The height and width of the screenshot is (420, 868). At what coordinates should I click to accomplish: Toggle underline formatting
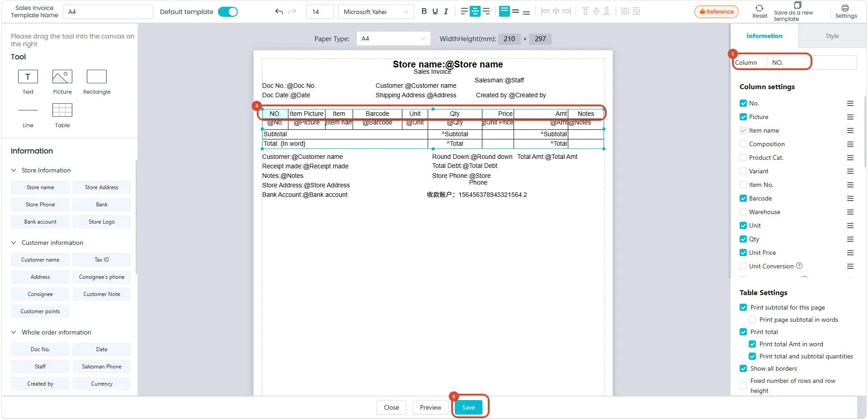(x=435, y=11)
